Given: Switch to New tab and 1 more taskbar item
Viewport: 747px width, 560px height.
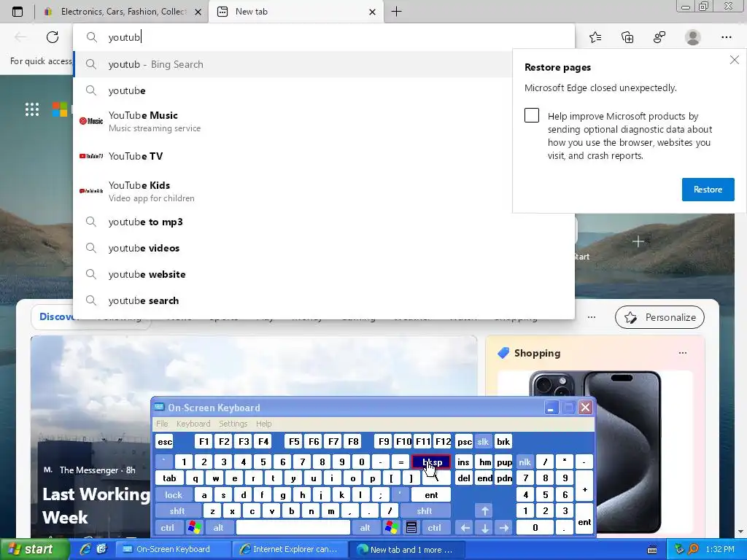Looking at the screenshot, I should coord(406,550).
